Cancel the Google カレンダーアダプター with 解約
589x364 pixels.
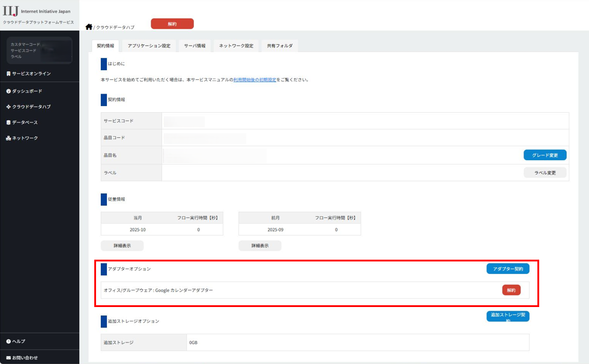click(511, 290)
